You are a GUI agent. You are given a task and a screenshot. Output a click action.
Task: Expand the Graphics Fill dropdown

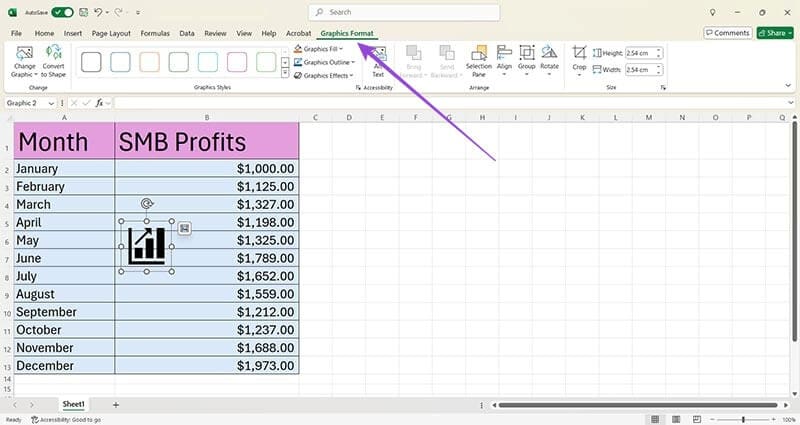318,49
